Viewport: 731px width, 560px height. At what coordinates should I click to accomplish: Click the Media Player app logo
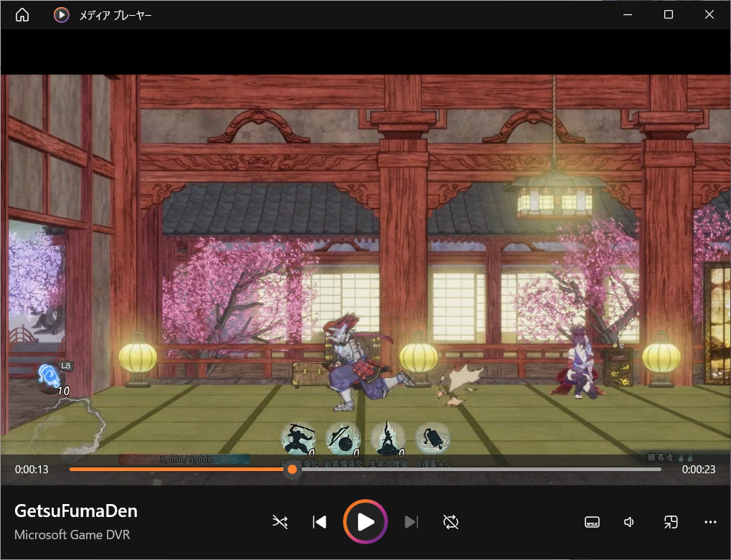coord(62,15)
